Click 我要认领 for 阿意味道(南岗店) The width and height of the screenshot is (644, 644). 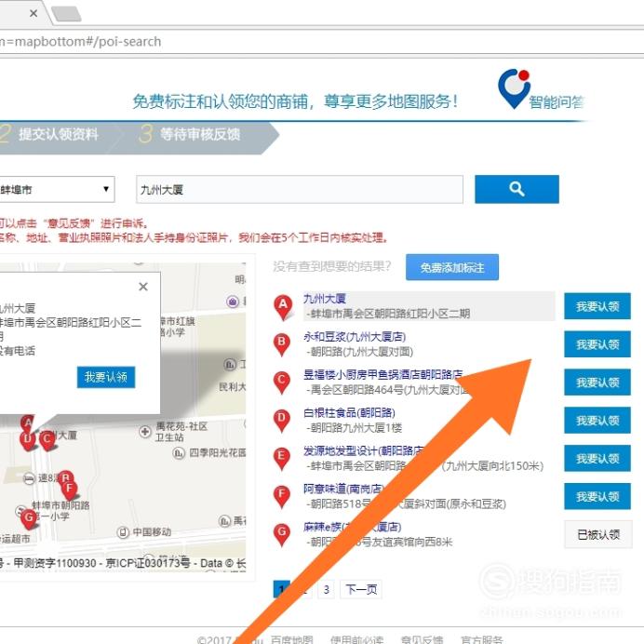(x=597, y=496)
